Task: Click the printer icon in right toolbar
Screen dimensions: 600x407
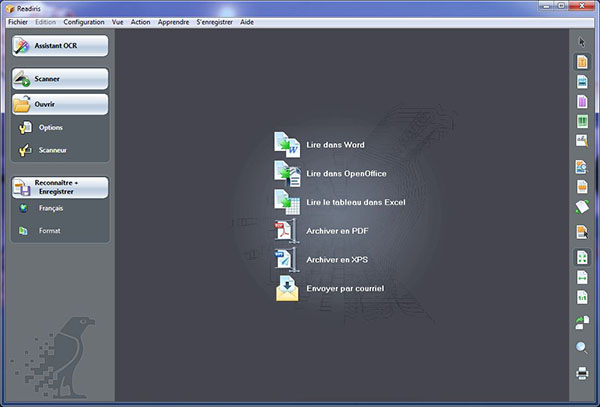Action: pos(582,373)
